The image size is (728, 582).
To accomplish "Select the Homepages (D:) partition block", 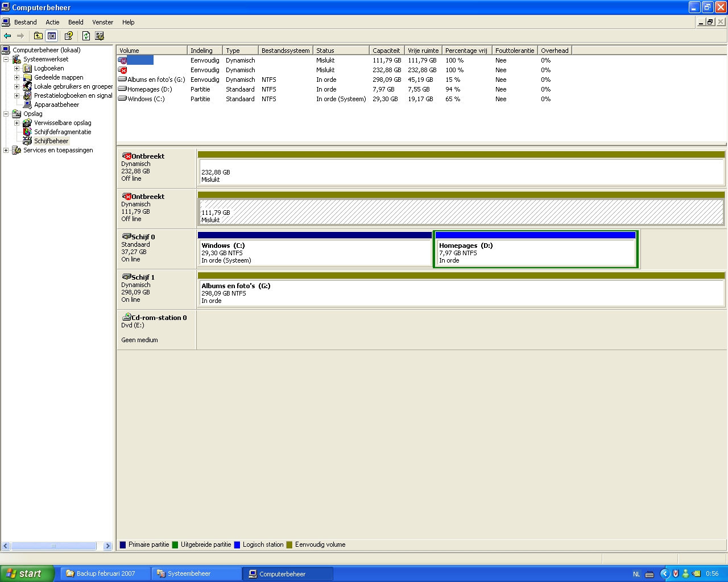I will click(x=535, y=249).
